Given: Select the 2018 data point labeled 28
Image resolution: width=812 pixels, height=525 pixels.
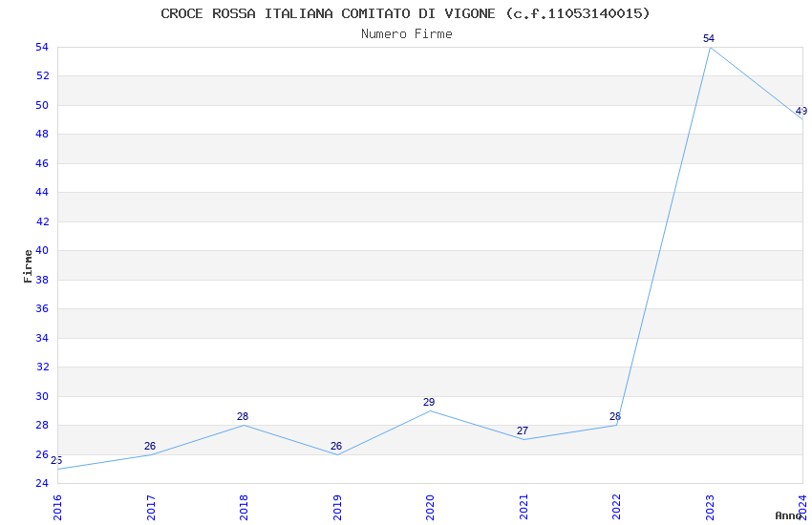Looking at the screenshot, I should (243, 425).
